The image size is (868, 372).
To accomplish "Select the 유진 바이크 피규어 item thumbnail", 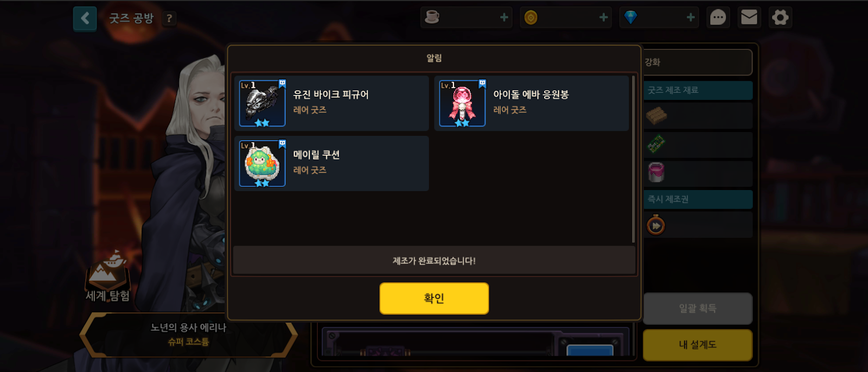I will coord(263,103).
